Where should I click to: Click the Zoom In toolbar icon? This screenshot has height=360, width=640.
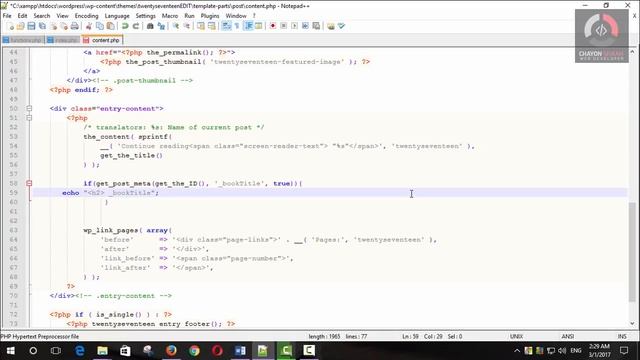click(x=176, y=26)
